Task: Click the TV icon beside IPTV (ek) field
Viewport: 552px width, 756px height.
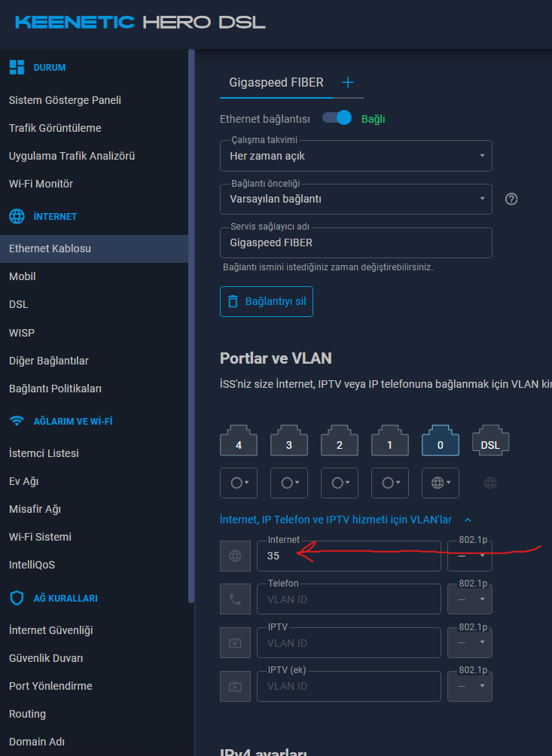Action: pyautogui.click(x=235, y=686)
